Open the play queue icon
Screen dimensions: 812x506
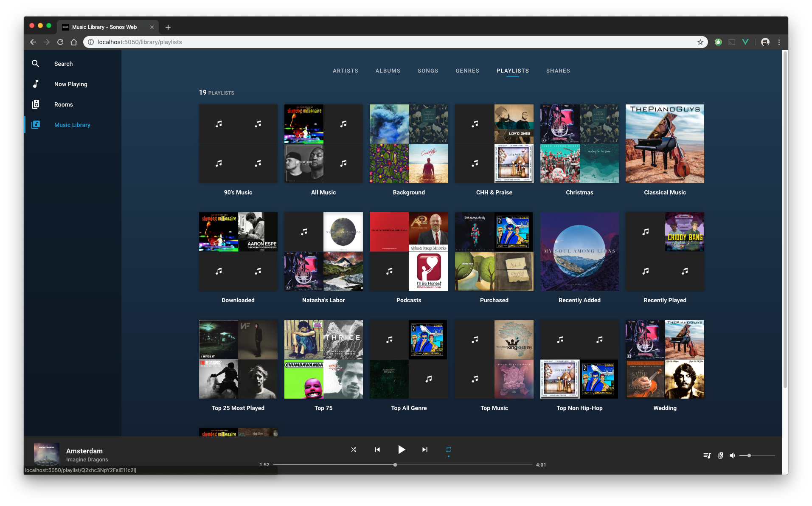(707, 455)
